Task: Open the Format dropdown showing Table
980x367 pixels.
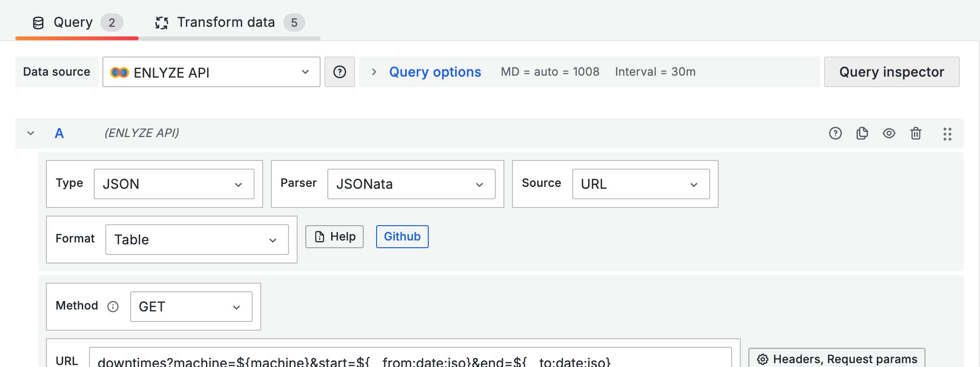Action: click(x=197, y=240)
